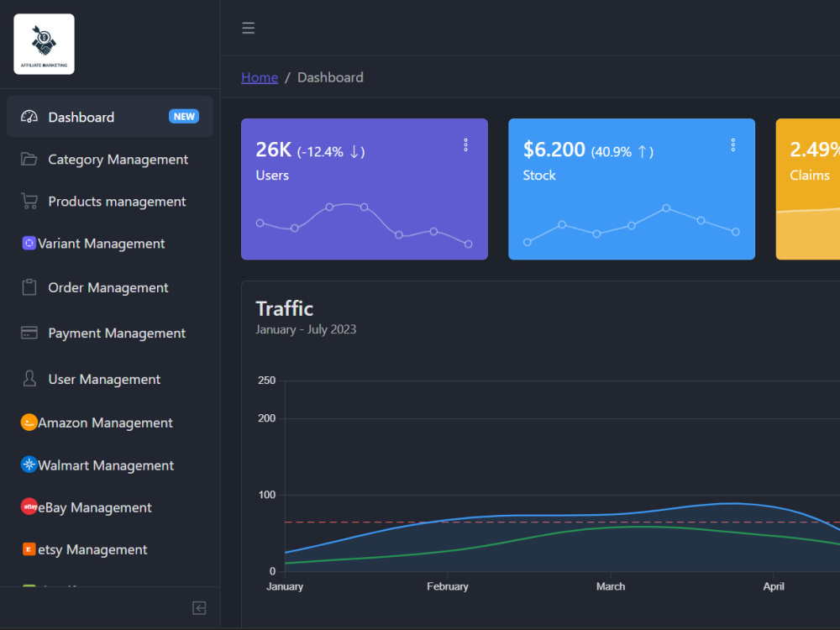Click the Variant Management purple icon
The height and width of the screenshot is (630, 840).
[29, 244]
